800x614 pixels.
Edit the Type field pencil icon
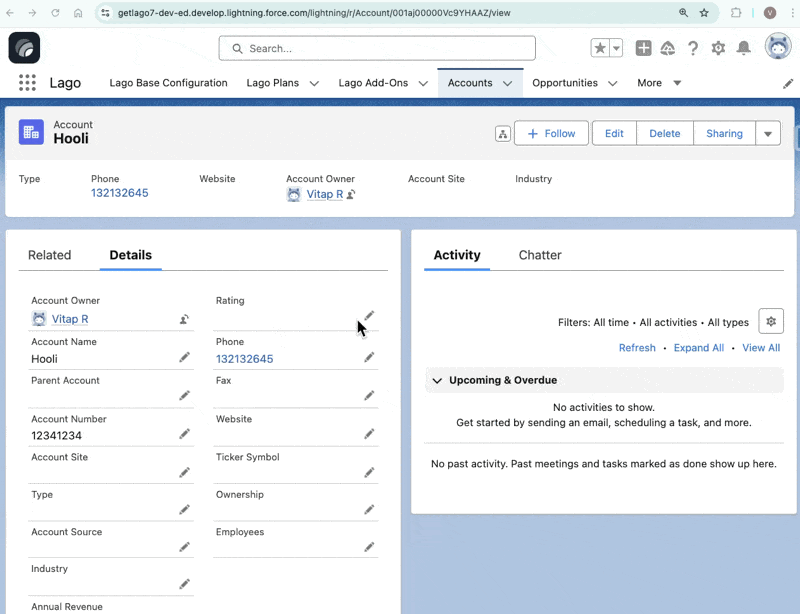point(184,509)
